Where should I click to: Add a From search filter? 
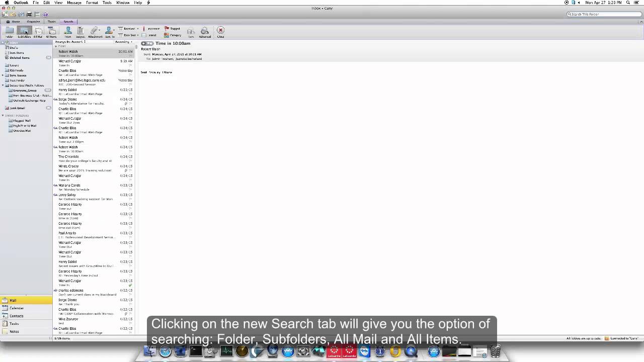coord(68,32)
